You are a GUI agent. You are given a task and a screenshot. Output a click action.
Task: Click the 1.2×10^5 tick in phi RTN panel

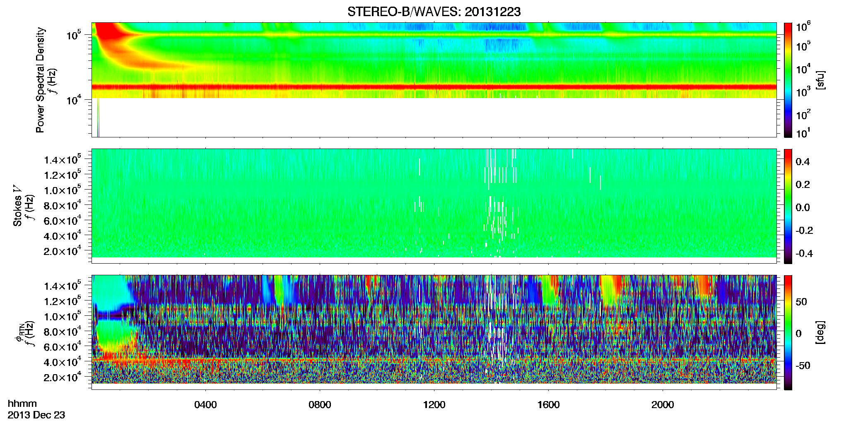click(x=62, y=300)
